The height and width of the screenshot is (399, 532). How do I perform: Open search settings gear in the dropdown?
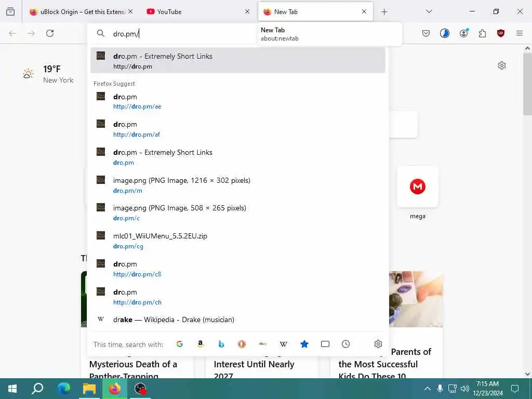click(378, 344)
